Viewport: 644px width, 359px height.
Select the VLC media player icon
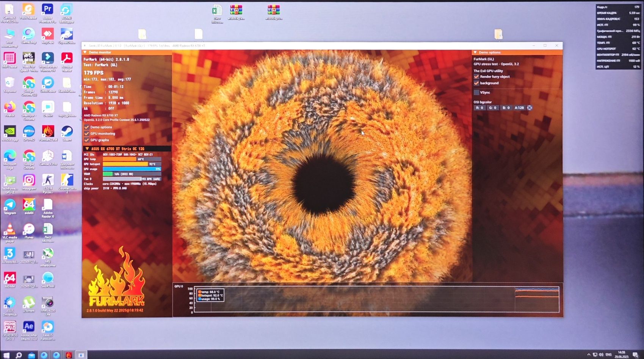click(x=9, y=233)
